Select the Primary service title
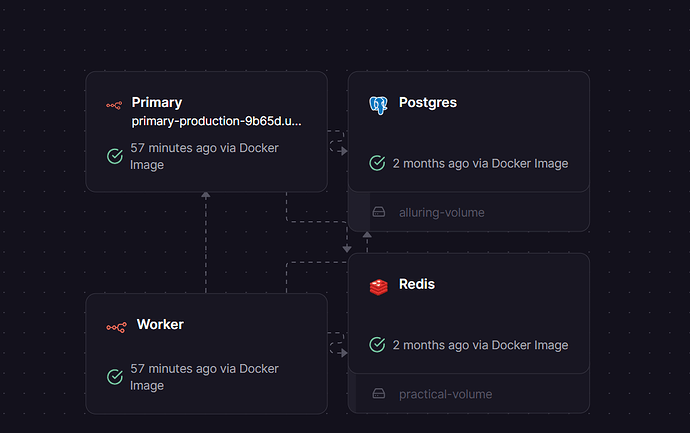 156,102
